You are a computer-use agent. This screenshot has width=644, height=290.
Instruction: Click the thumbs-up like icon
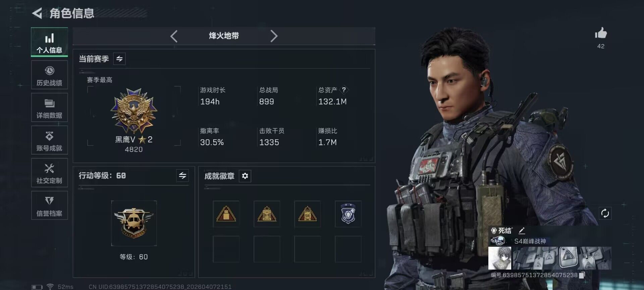pyautogui.click(x=601, y=34)
